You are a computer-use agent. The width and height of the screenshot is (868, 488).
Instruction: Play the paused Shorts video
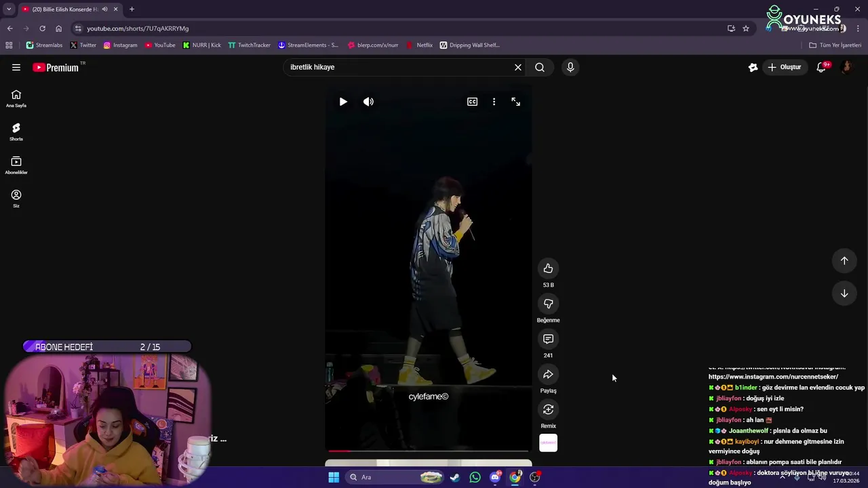click(x=343, y=102)
